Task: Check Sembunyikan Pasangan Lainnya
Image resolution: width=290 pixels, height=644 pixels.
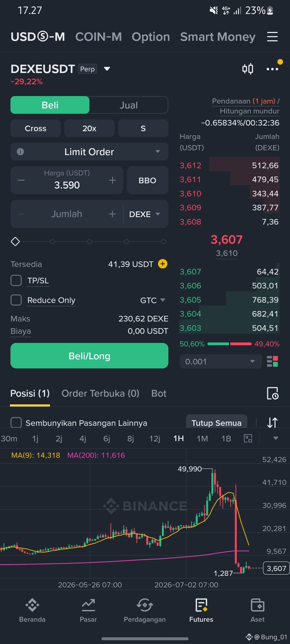Action: [16, 423]
